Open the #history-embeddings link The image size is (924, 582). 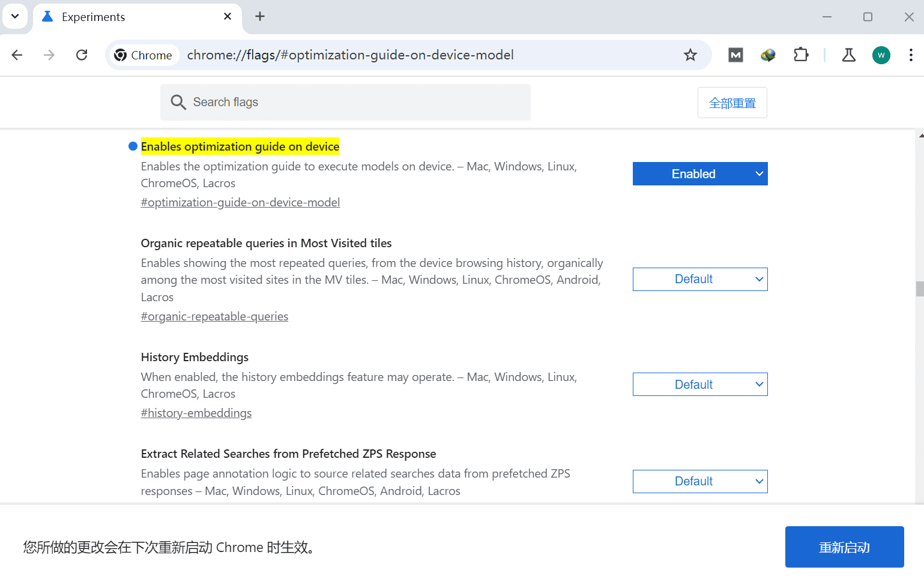(x=196, y=413)
